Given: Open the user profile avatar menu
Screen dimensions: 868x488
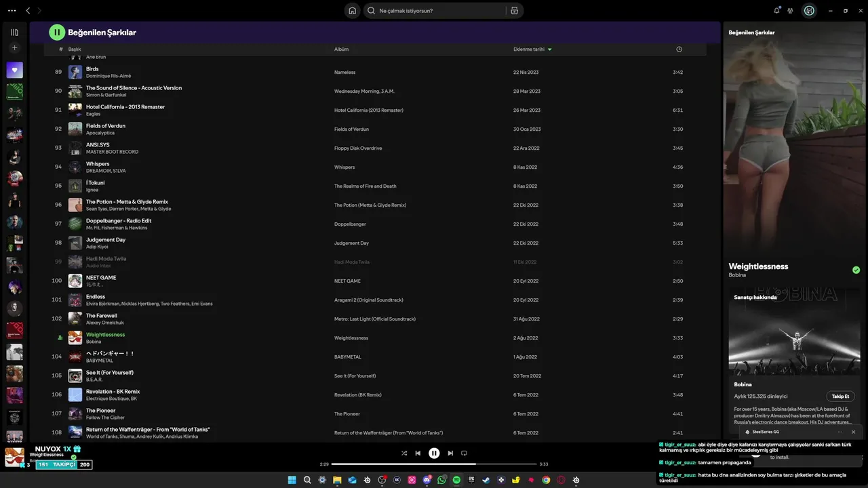Looking at the screenshot, I should [809, 11].
